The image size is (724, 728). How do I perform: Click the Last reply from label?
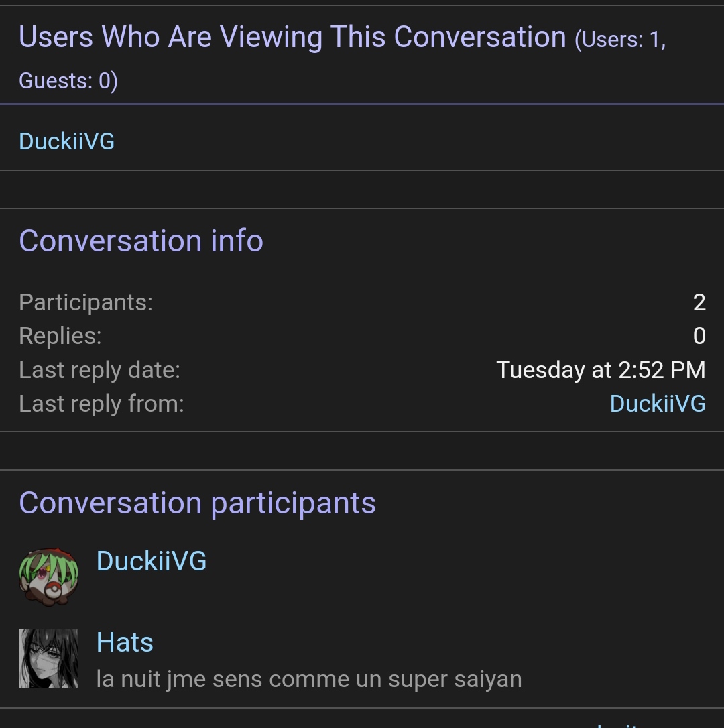coord(102,404)
